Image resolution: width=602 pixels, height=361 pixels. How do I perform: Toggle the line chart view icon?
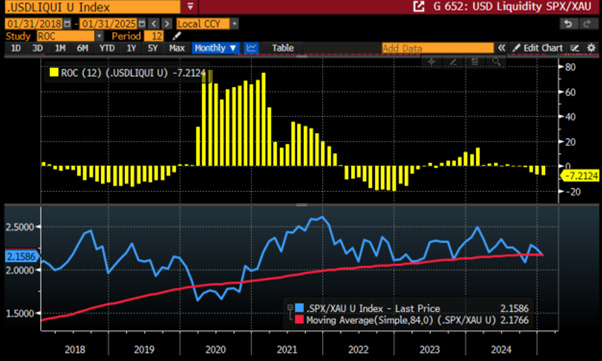(251, 48)
